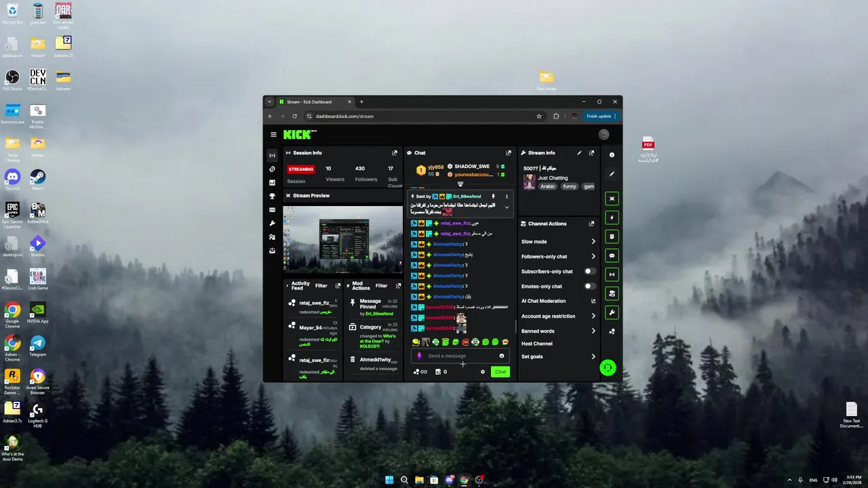This screenshot has width=868, height=488.
Task: Expand Account age restriction options
Action: coord(593,316)
